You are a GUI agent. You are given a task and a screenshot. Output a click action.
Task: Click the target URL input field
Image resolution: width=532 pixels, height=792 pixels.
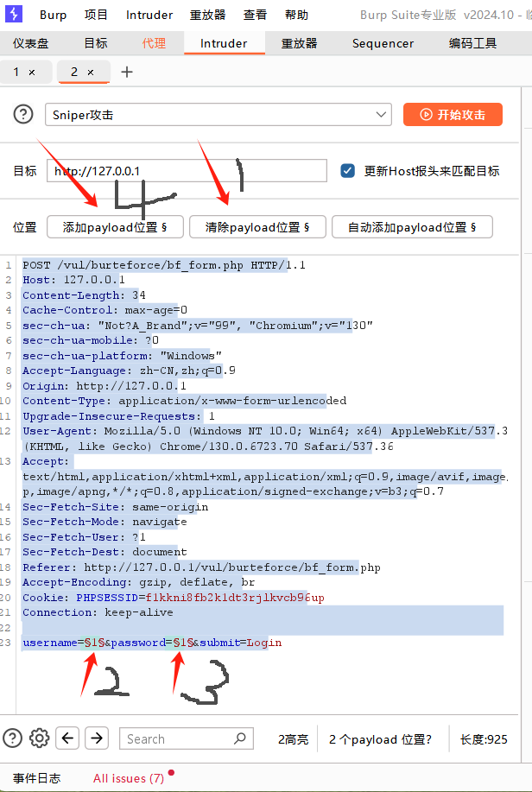(x=187, y=171)
